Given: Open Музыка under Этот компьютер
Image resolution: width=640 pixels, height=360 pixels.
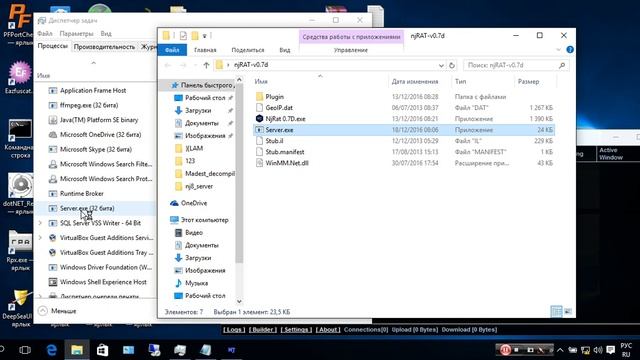Looking at the screenshot, I should 196,283.
